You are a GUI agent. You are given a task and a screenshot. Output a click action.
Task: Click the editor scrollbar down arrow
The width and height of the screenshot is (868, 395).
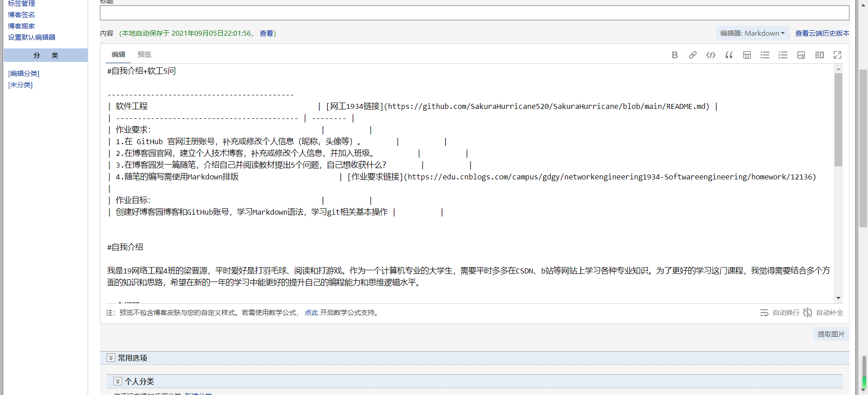pyautogui.click(x=838, y=298)
